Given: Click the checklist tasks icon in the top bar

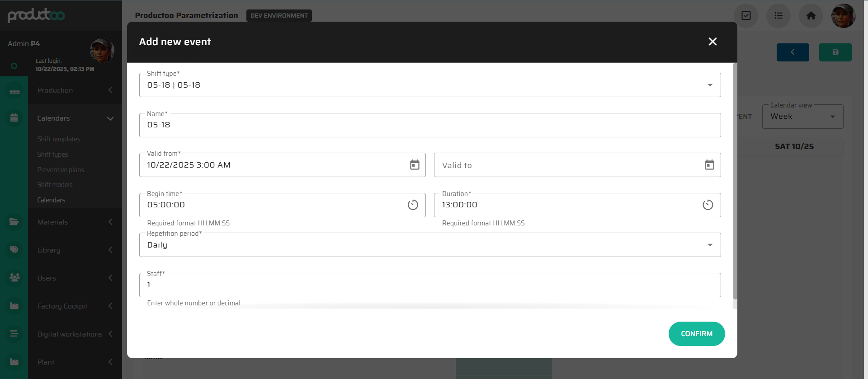Looking at the screenshot, I should coord(746,16).
